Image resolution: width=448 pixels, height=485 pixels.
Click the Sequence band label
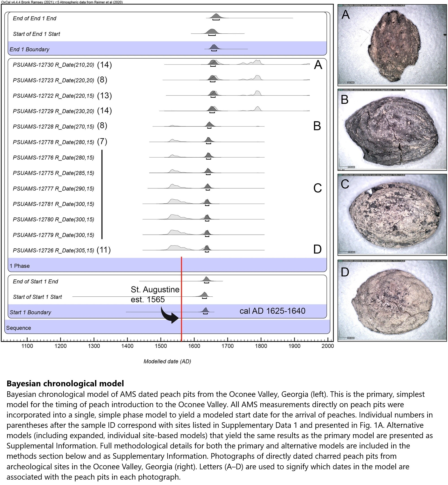pyautogui.click(x=19, y=328)
